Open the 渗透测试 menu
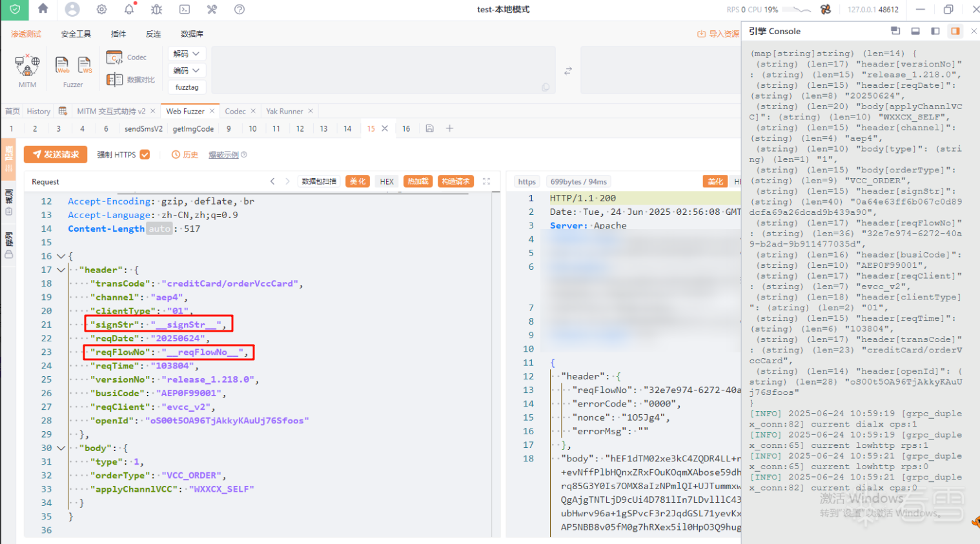980x544 pixels. pos(26,34)
